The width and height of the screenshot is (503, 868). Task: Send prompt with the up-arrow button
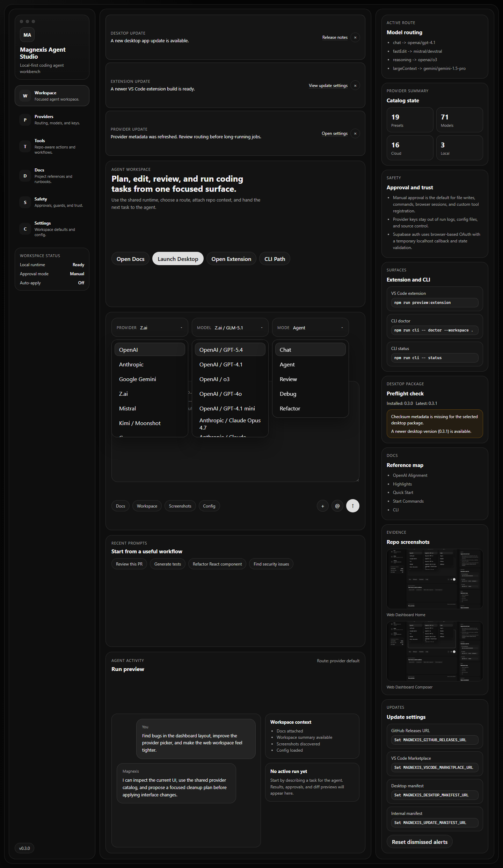[353, 506]
